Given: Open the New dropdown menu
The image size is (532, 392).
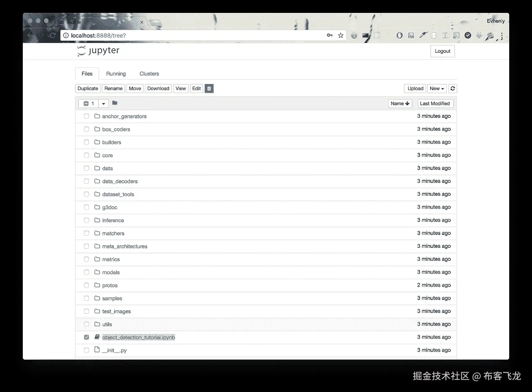Looking at the screenshot, I should 437,89.
